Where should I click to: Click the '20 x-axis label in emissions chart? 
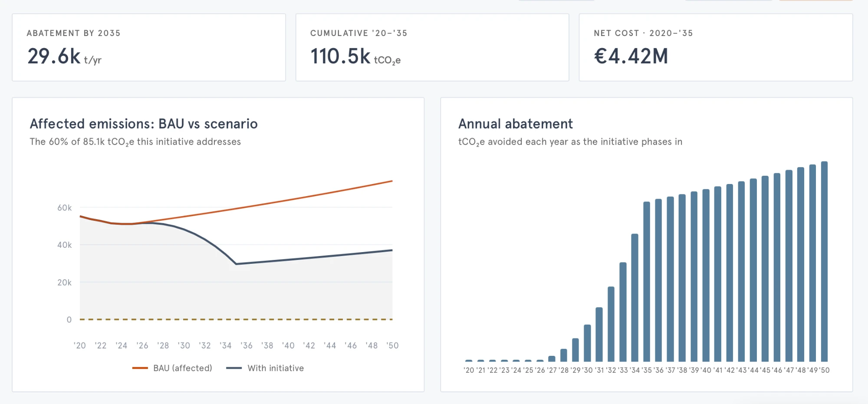pos(80,345)
